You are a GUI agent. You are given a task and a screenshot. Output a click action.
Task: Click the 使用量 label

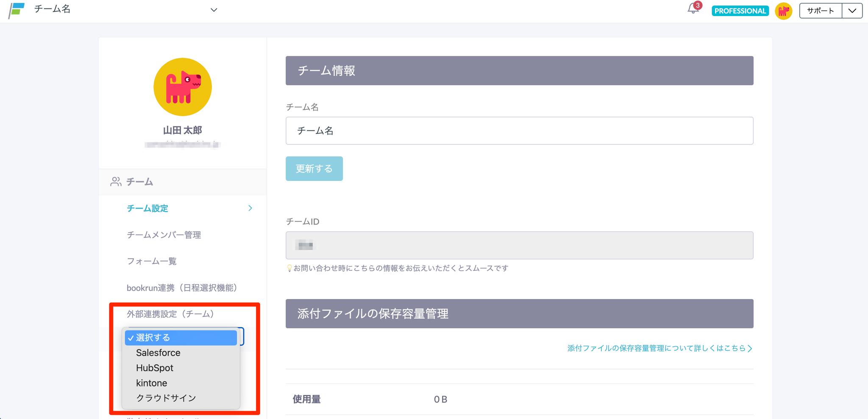pos(306,399)
